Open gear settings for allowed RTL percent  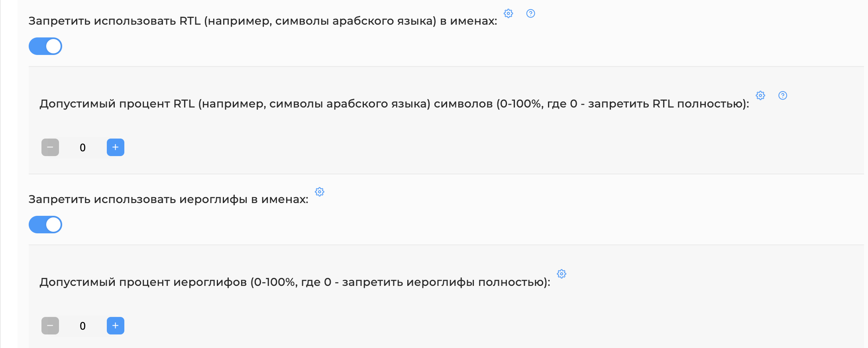[760, 96]
